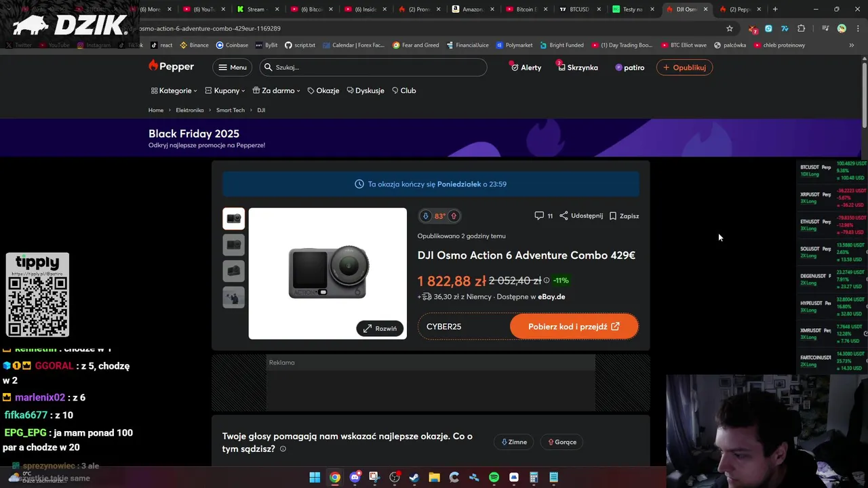Expand the Za darmo dropdown
This screenshot has height=488, width=868.
277,90
